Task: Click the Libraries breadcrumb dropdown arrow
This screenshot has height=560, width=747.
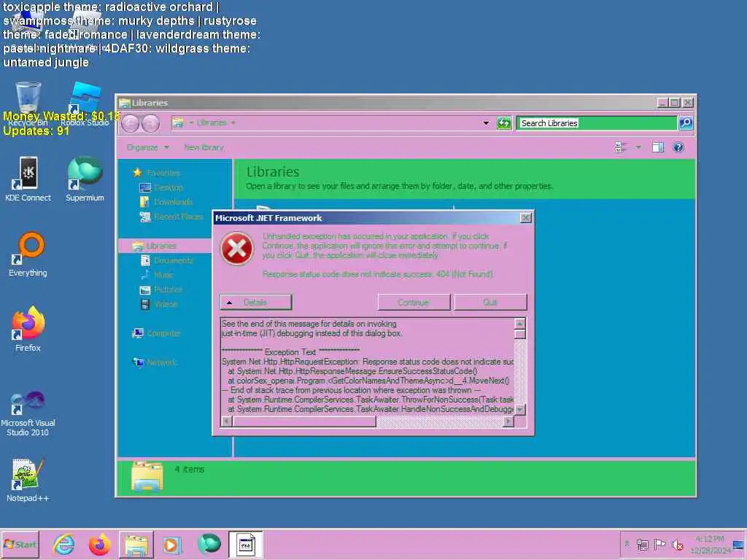Action: (x=233, y=122)
